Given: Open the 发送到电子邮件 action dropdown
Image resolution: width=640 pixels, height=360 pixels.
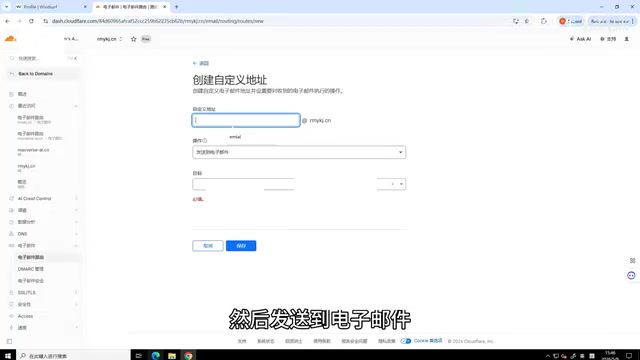Looking at the screenshot, I should (x=299, y=152).
